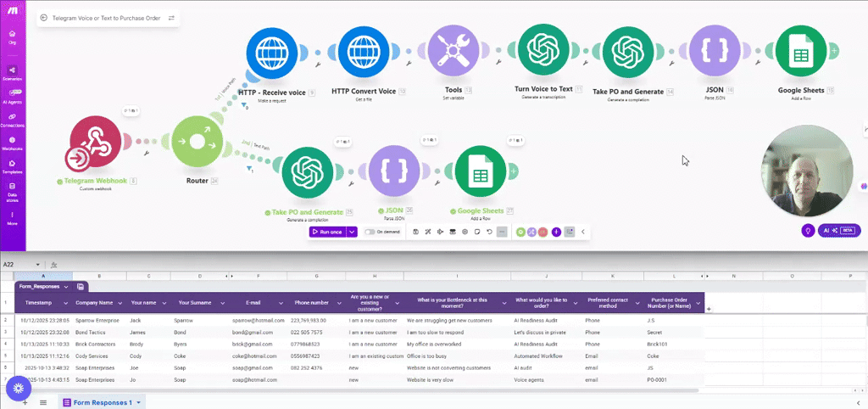This screenshot has height=409, width=868.
Task: Add module after Google Sheets 15
Action: [834, 51]
